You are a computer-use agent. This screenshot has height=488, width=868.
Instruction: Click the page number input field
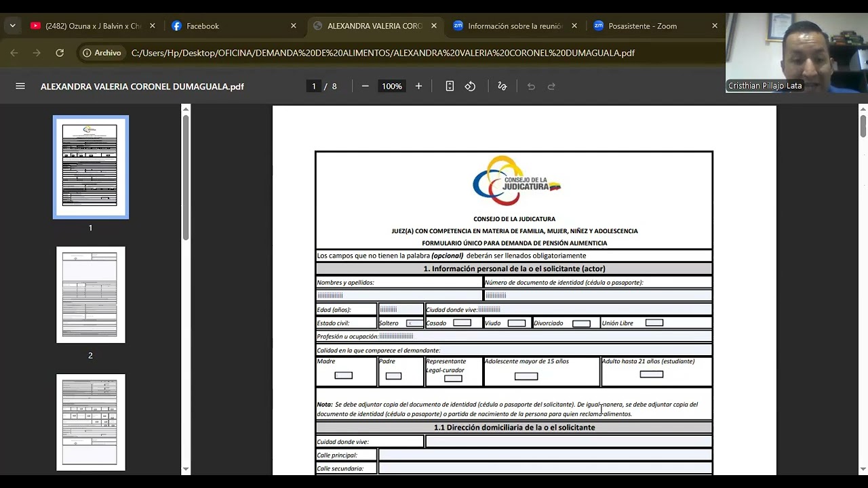point(313,86)
